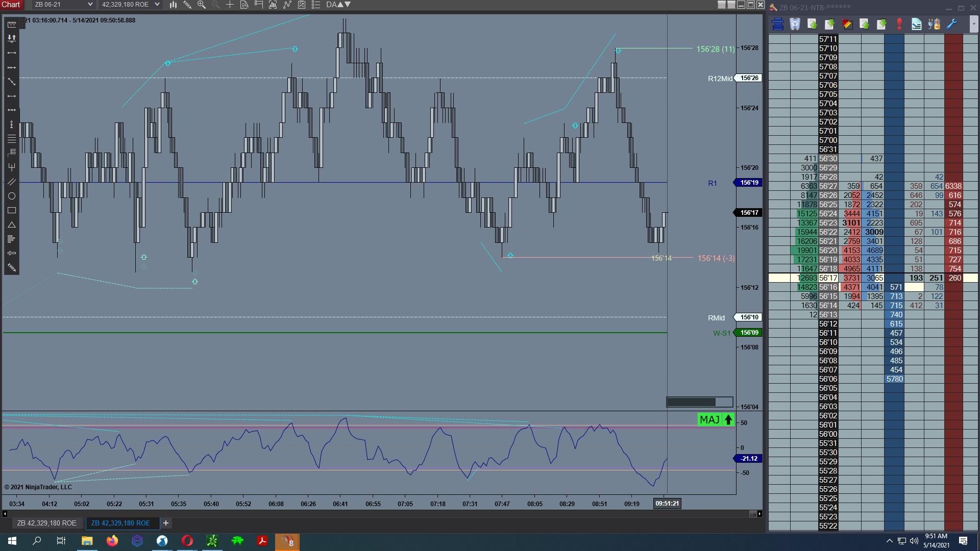Click the blue stacked lines center icon
The image size is (980, 551).
(778, 24)
